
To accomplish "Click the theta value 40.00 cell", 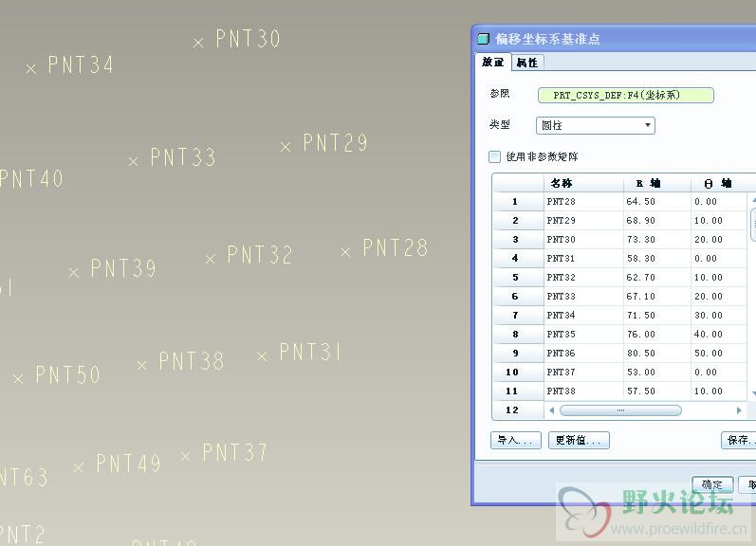I will coord(718,334).
